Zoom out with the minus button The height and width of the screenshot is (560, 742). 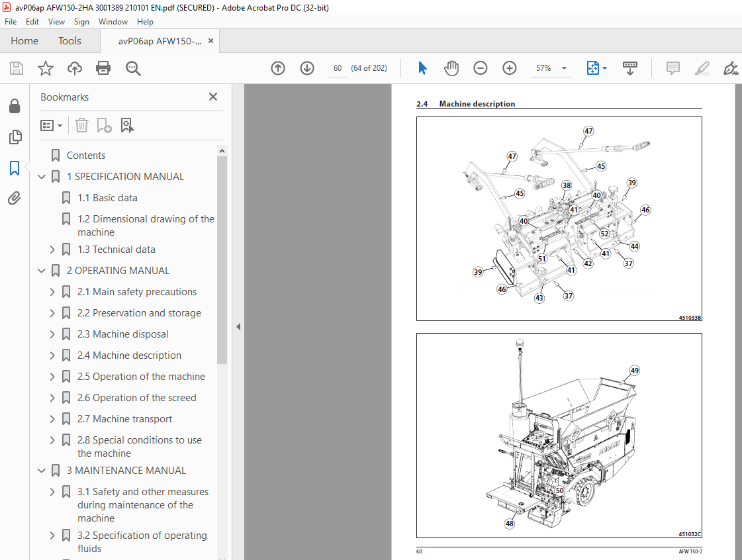[x=481, y=68]
